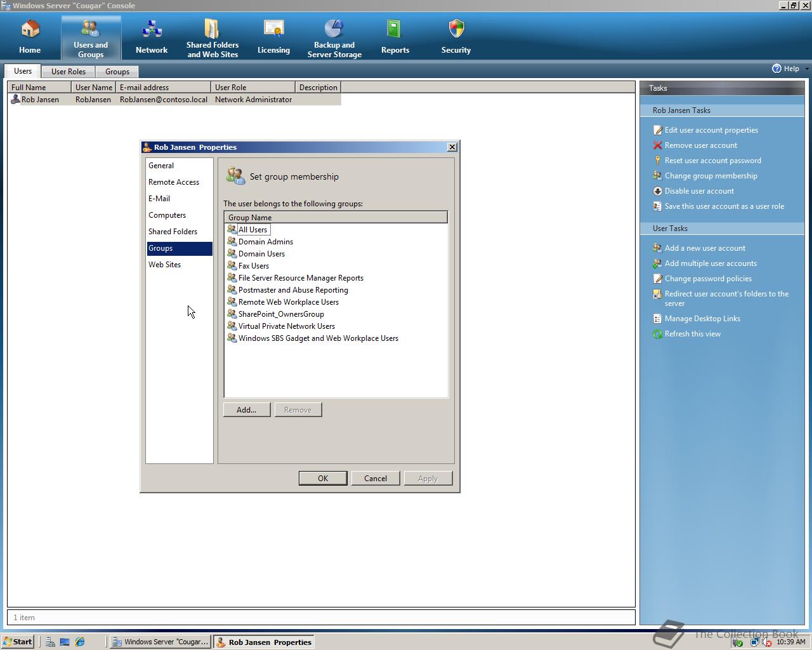This screenshot has height=650, width=812.
Task: Select Computers in properties sidebar
Action: click(180, 215)
